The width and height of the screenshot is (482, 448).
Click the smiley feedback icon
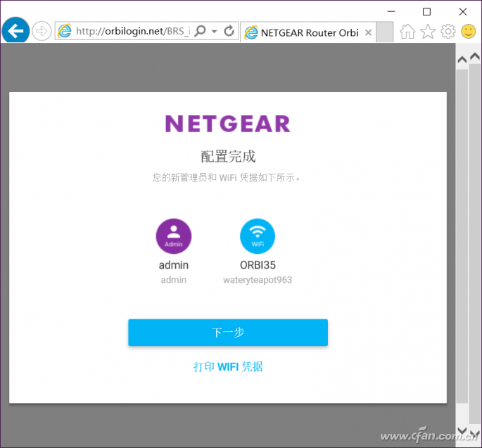(x=469, y=32)
